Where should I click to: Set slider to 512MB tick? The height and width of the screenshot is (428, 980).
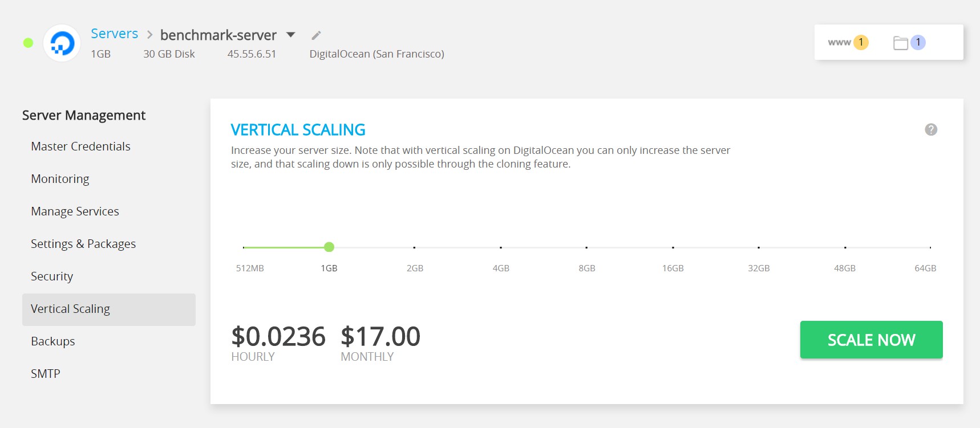pyautogui.click(x=244, y=247)
